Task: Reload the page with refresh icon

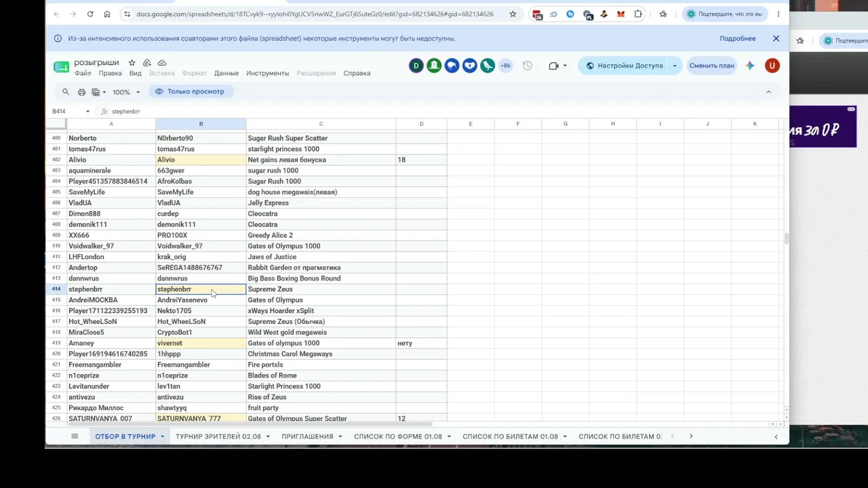Action: pos(90,14)
